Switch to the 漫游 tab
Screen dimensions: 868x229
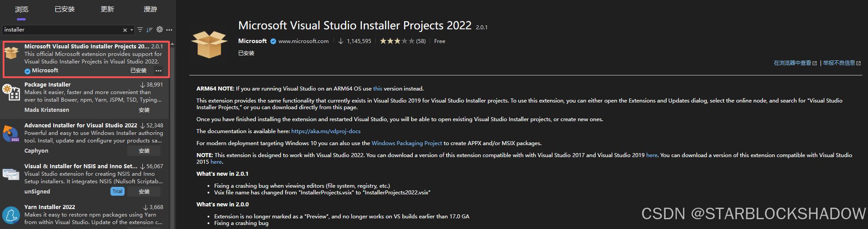pyautogui.click(x=150, y=9)
